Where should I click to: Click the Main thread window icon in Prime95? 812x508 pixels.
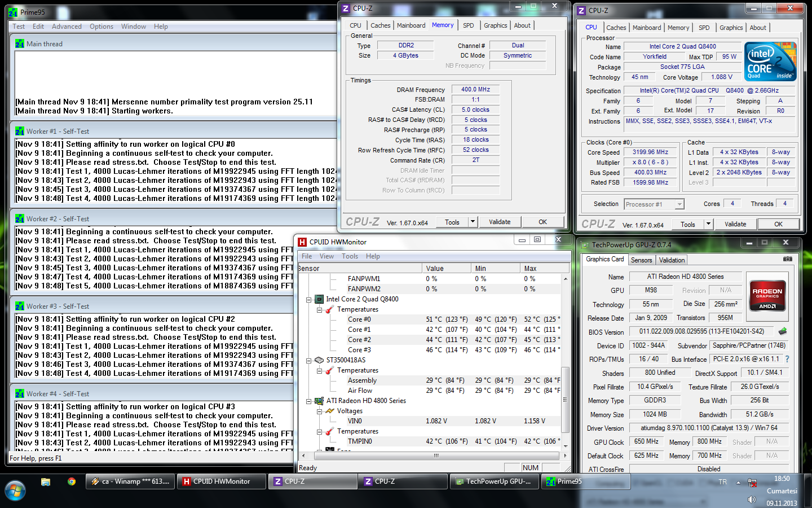click(x=20, y=43)
